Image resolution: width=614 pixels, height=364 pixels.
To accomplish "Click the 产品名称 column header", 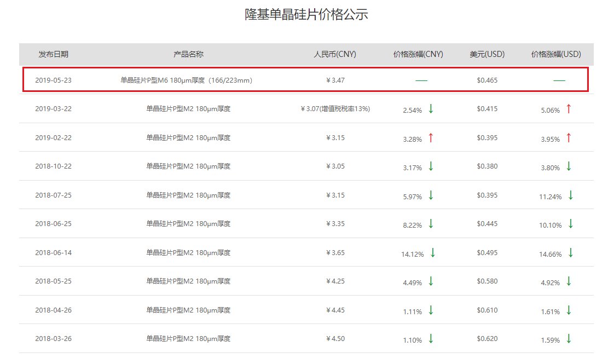I will click(188, 54).
